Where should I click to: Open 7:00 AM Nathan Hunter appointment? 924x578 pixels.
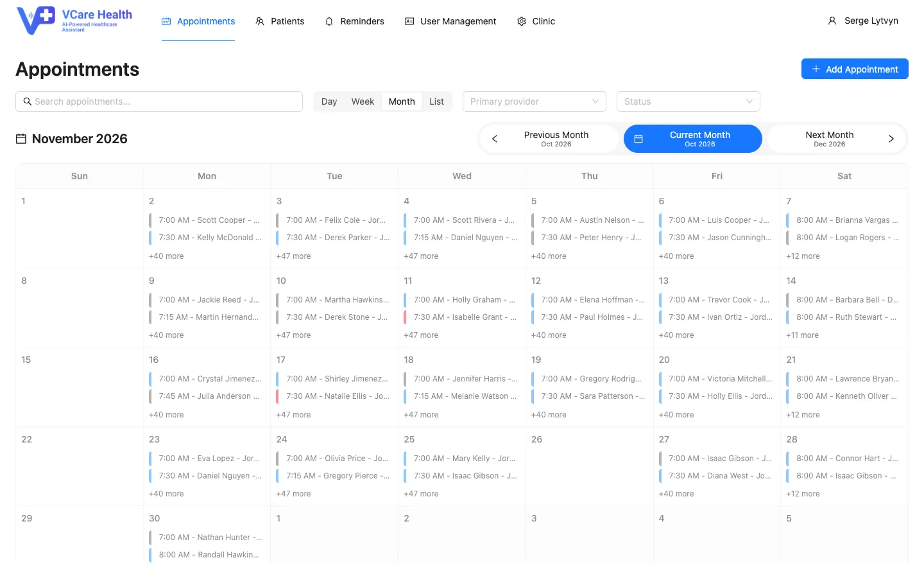[x=206, y=538]
